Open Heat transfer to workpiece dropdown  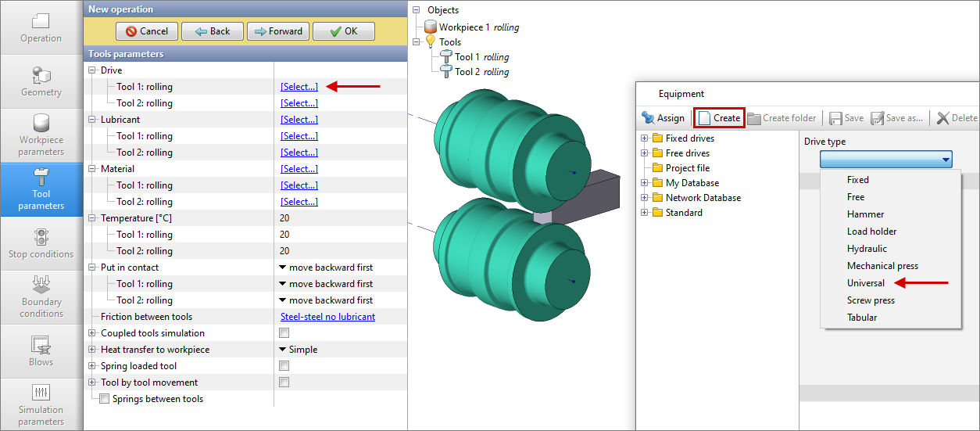[x=299, y=350]
